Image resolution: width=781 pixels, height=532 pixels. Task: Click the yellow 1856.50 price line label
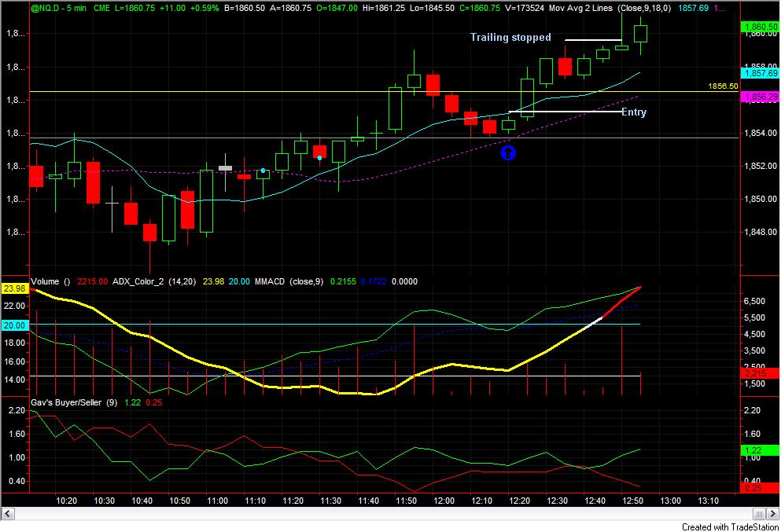(x=724, y=86)
